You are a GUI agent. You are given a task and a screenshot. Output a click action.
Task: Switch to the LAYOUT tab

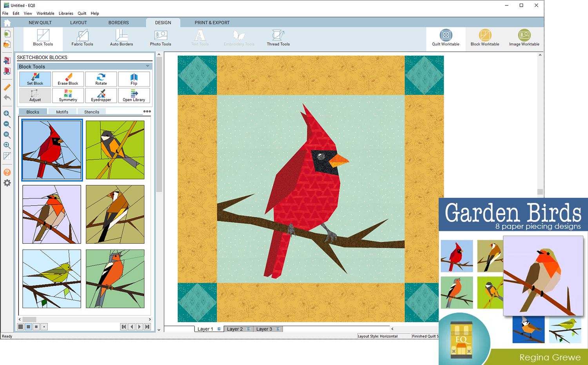tap(78, 23)
